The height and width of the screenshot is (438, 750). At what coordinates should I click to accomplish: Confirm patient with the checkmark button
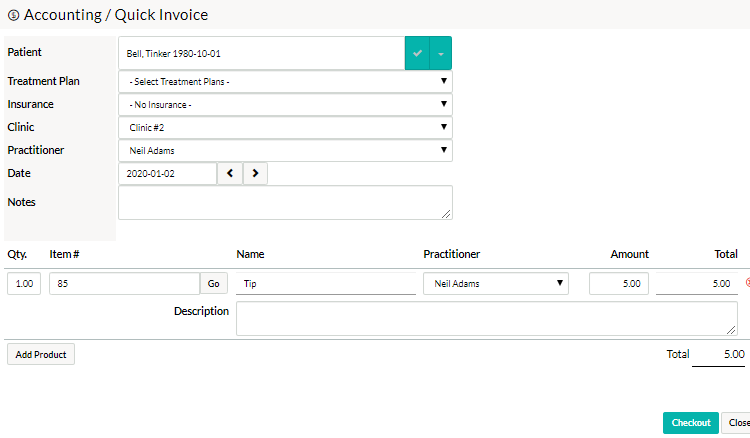[x=417, y=53]
